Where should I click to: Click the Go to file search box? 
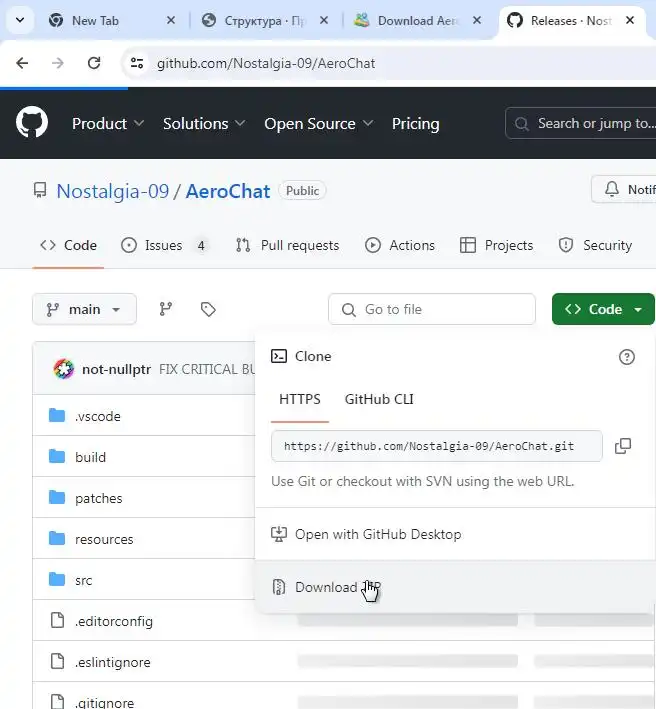point(432,309)
